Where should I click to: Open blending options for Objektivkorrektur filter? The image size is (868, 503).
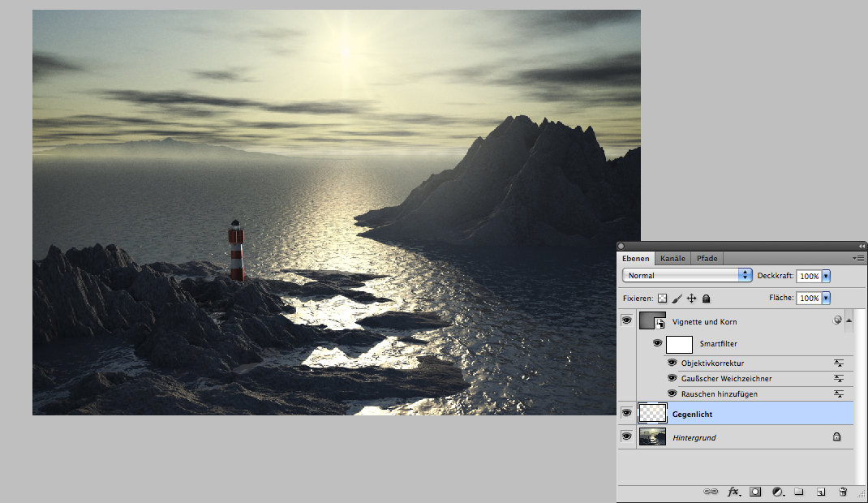[x=839, y=363]
